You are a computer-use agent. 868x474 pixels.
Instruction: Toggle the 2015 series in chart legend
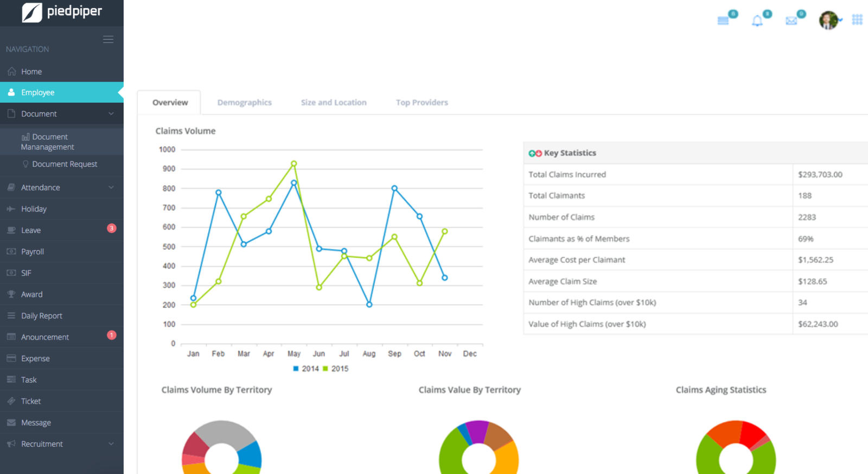coord(336,369)
